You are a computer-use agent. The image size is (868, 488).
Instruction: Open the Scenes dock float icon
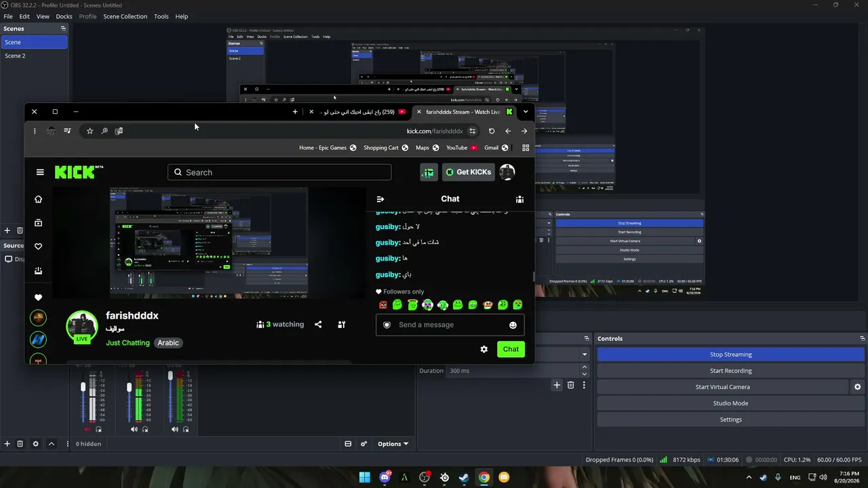click(63, 28)
